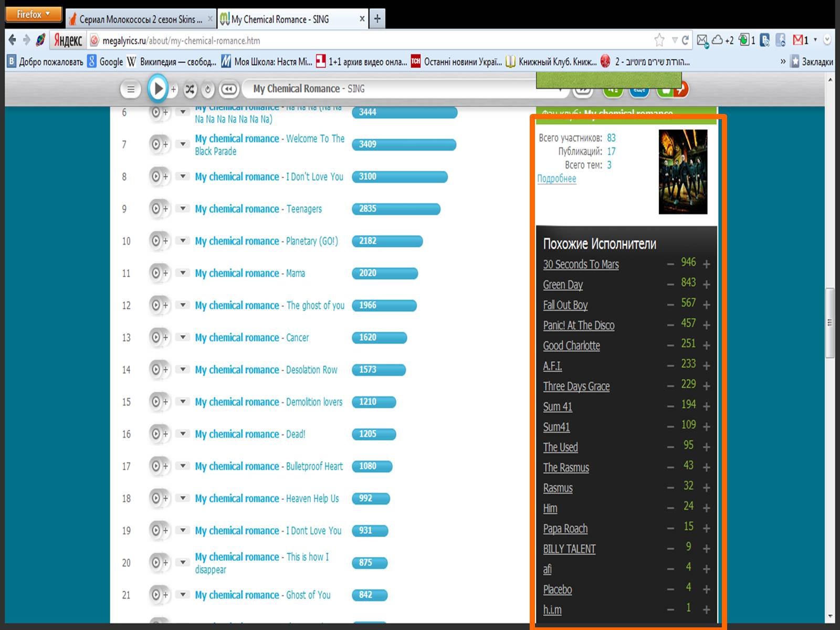Click the rewind player button
Screen dimensions: 840x630
[x=229, y=89]
